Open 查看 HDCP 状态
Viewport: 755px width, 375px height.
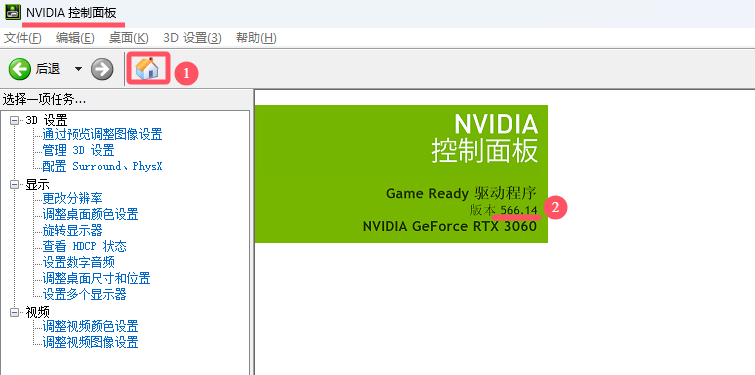[x=84, y=246]
